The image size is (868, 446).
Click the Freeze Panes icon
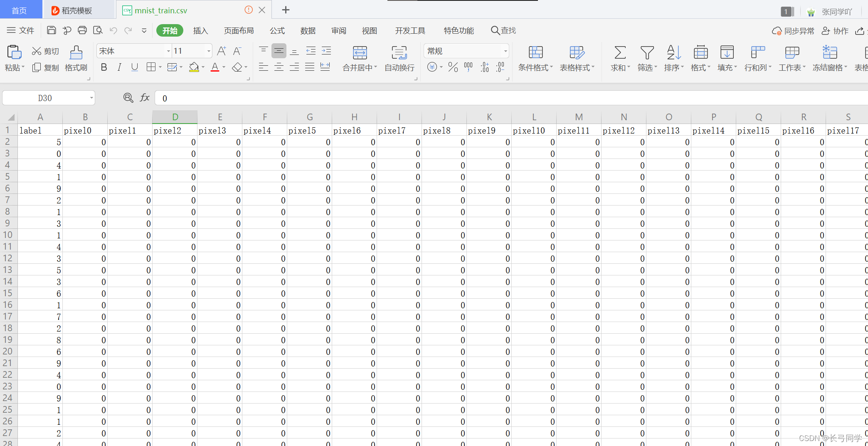(x=829, y=52)
